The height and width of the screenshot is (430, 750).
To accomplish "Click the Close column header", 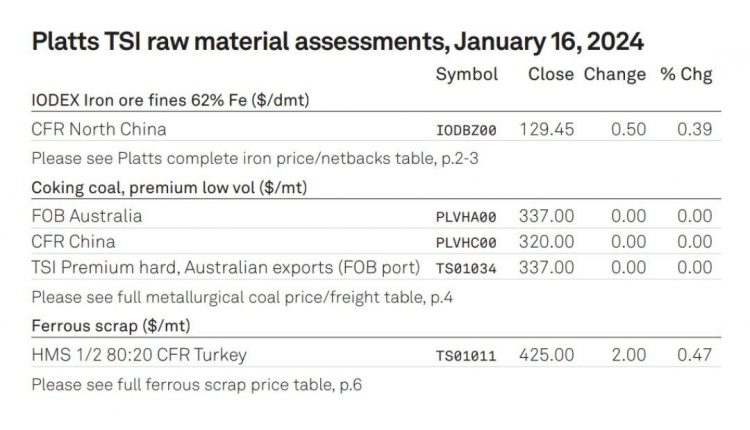I will coord(551,75).
